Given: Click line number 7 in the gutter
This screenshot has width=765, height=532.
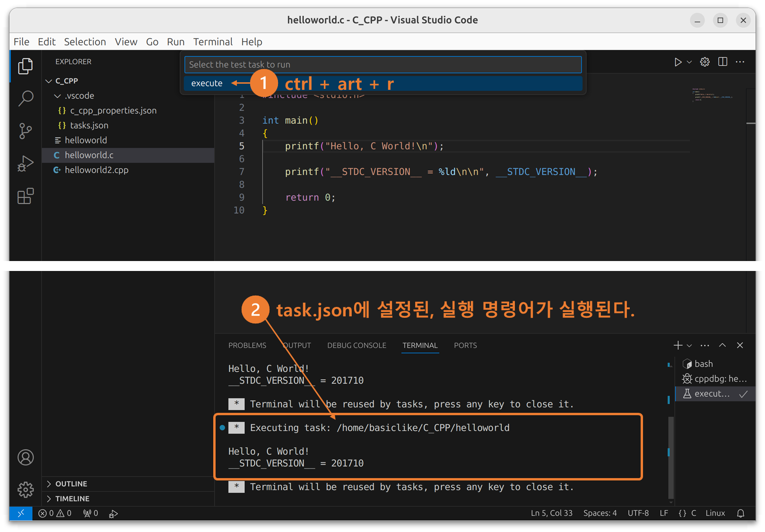Looking at the screenshot, I should pyautogui.click(x=242, y=172).
